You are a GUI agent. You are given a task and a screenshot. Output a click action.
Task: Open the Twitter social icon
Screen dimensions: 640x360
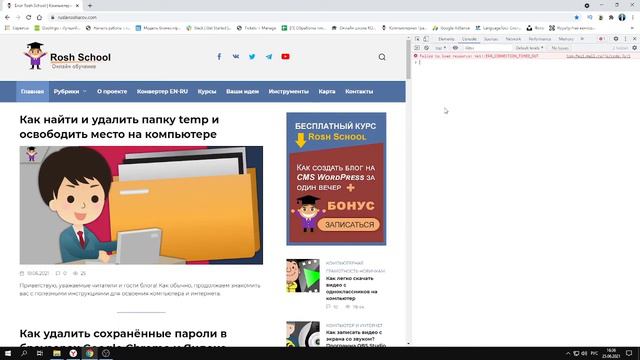[252, 57]
